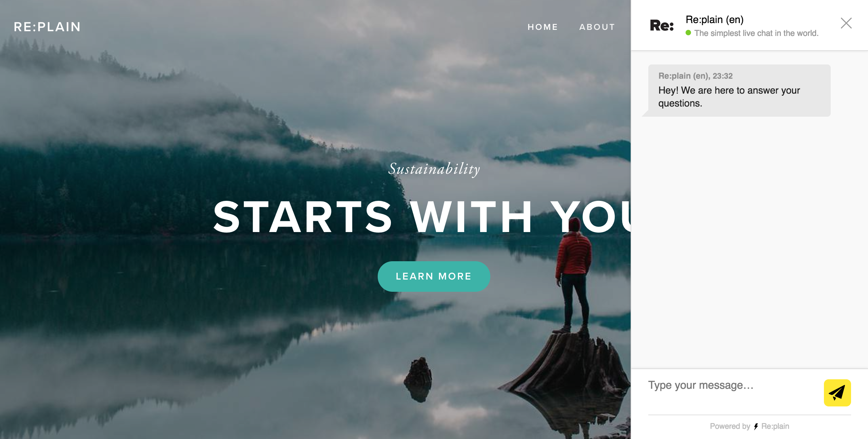Click the message timestamp 23:32
This screenshot has height=439, width=868.
[x=723, y=76]
